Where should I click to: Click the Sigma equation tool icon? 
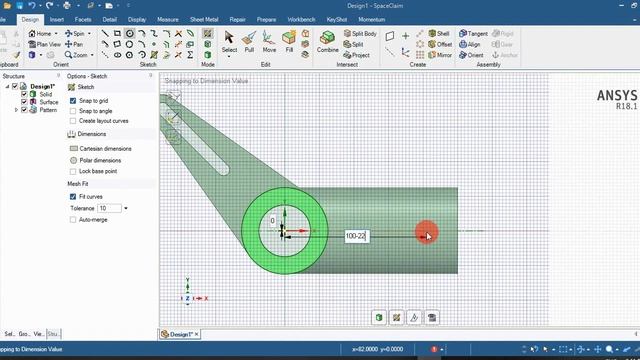coord(190,55)
